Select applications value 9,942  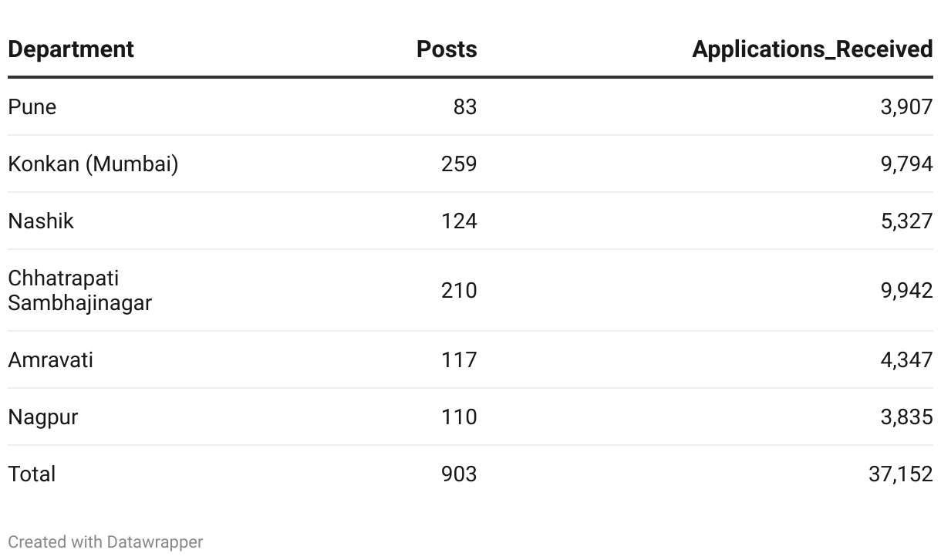[906, 290]
